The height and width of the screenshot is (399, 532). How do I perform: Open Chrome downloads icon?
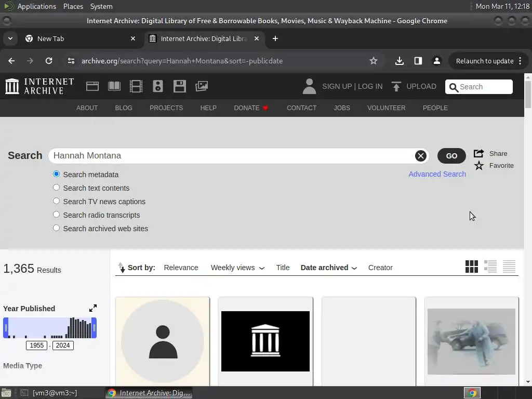pyautogui.click(x=400, y=61)
